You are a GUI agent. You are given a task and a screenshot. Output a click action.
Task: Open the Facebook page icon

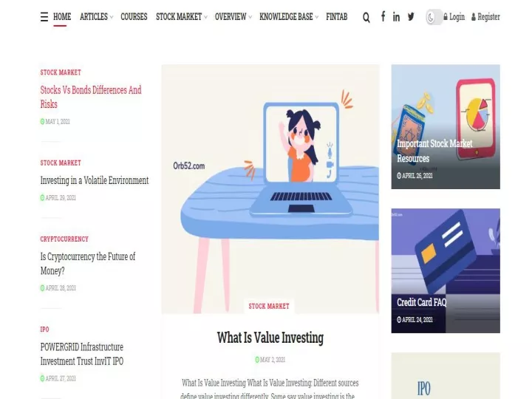point(383,16)
